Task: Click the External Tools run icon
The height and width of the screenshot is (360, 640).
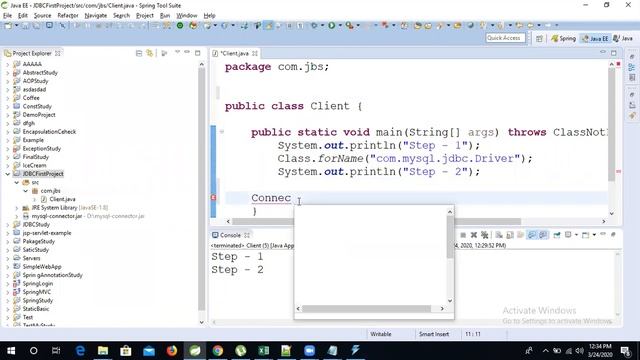Action: (349, 25)
